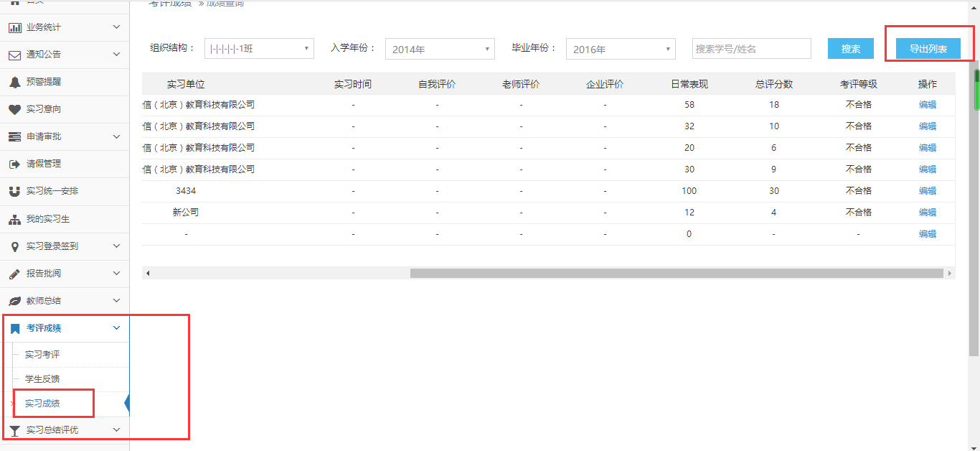Screen dimensions: 980x451
Task: Click the 搜索学号/姓名 search field
Action: (x=751, y=49)
